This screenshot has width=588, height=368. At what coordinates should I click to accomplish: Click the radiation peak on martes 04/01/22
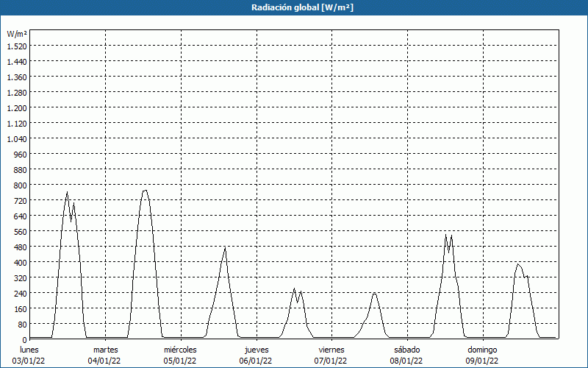pos(145,191)
